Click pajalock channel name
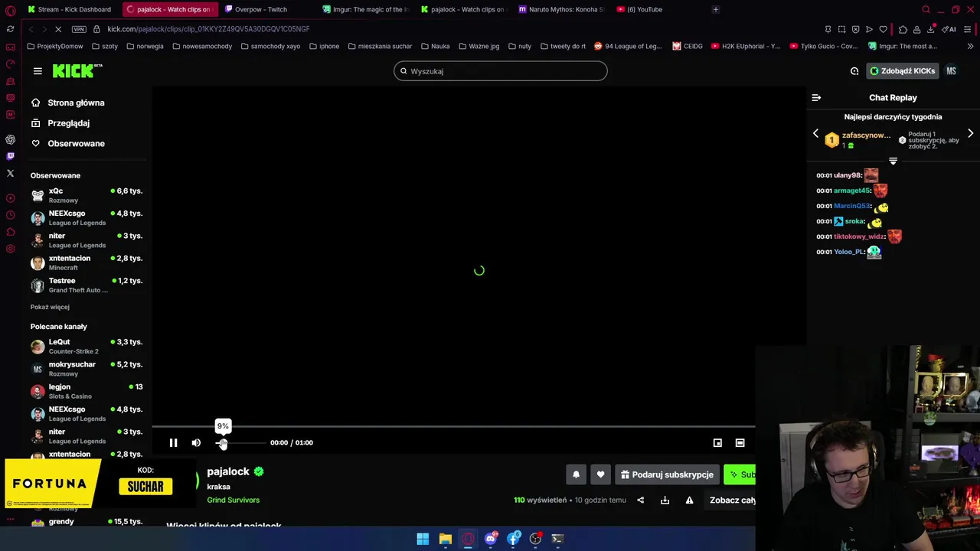 click(x=228, y=471)
